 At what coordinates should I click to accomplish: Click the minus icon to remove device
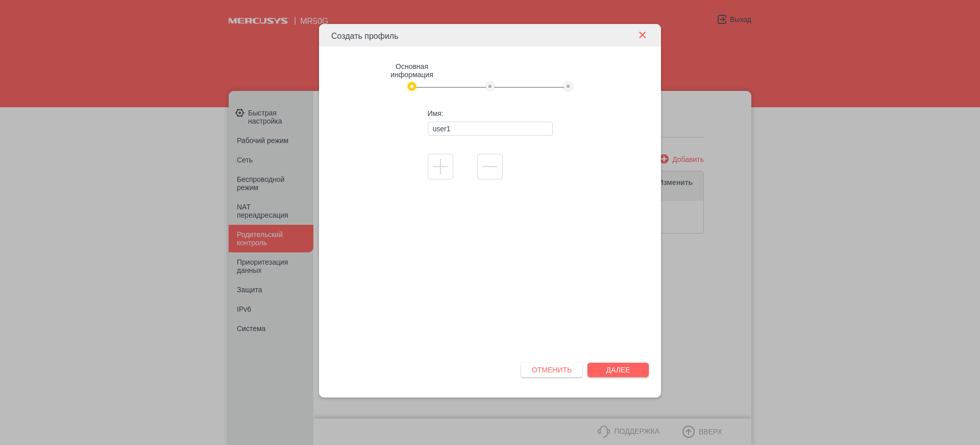click(x=489, y=167)
